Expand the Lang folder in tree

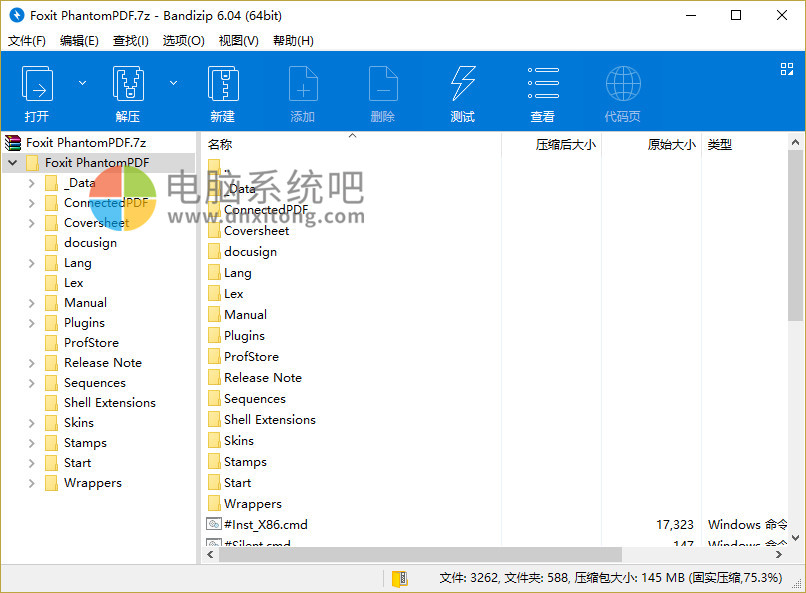(31, 263)
